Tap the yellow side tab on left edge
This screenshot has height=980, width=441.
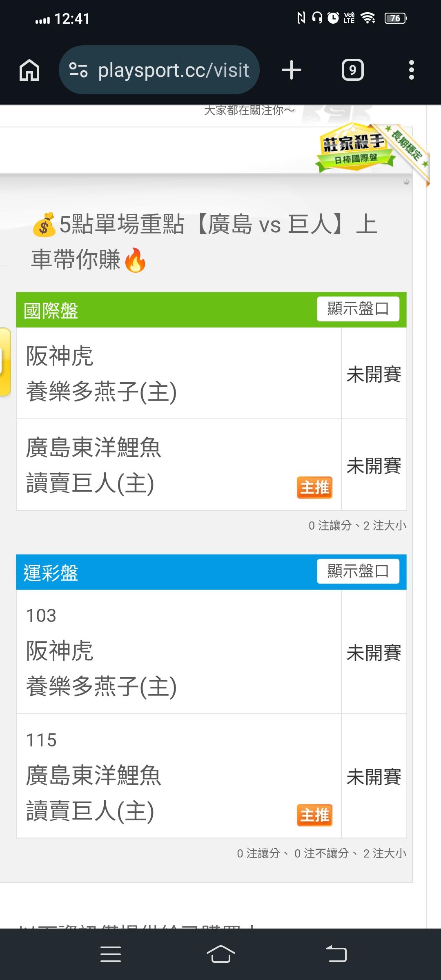click(x=5, y=362)
